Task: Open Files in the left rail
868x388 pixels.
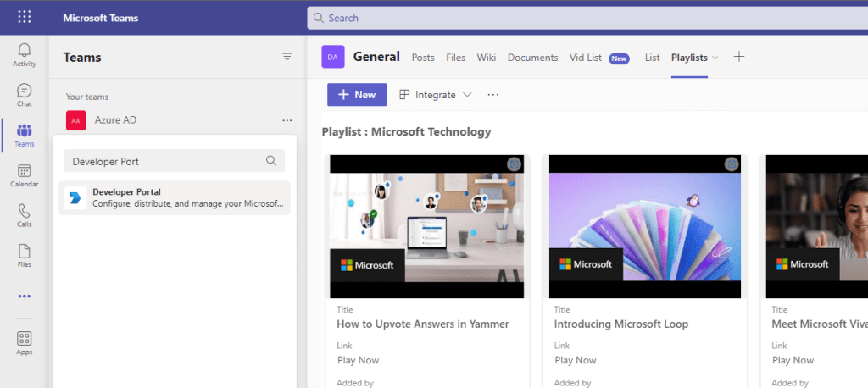Action: pos(24,255)
